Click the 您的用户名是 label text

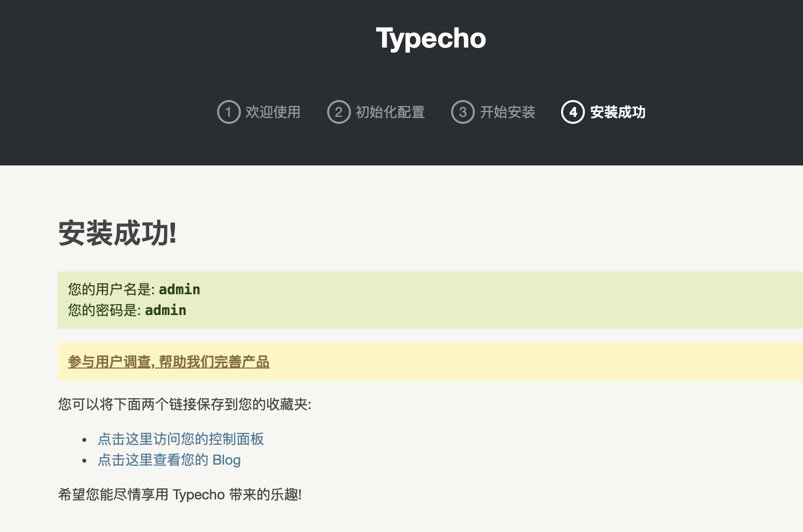[x=112, y=289]
